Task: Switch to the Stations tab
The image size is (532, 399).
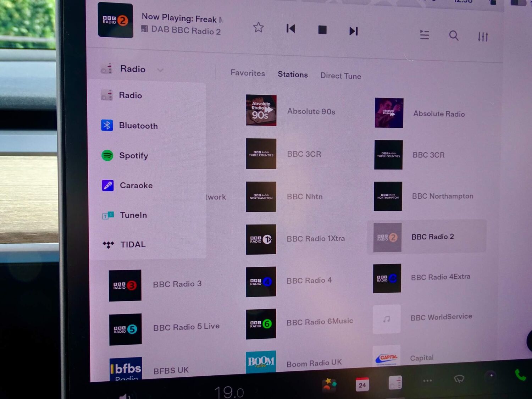Action: (293, 74)
